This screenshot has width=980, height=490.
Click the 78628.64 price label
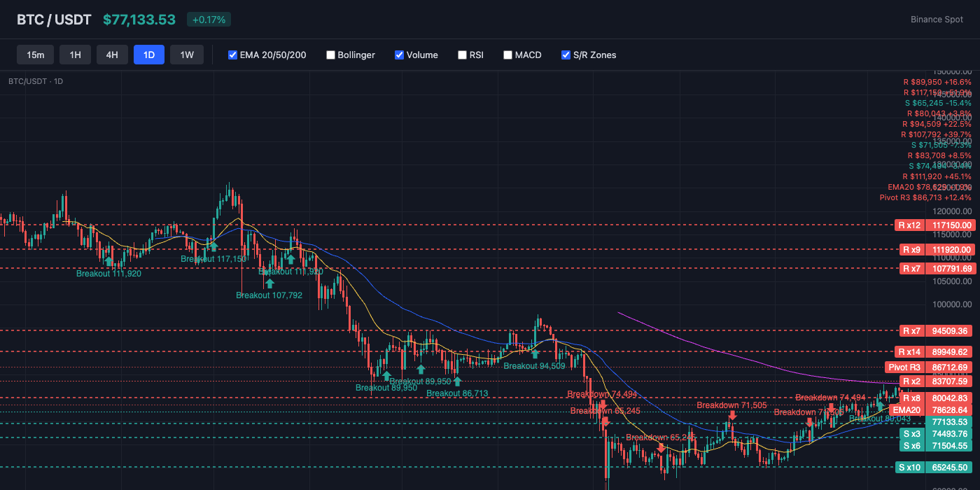[950, 409]
